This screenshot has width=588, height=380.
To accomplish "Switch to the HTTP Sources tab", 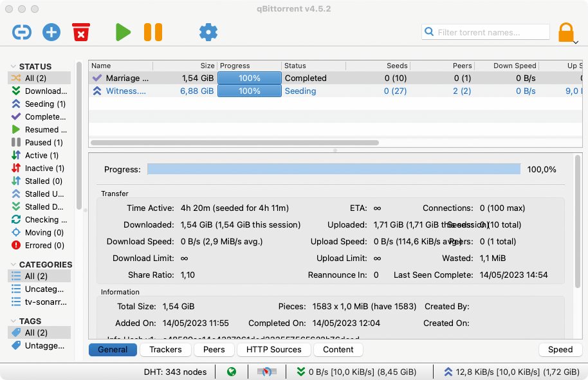I will pyautogui.click(x=274, y=350).
